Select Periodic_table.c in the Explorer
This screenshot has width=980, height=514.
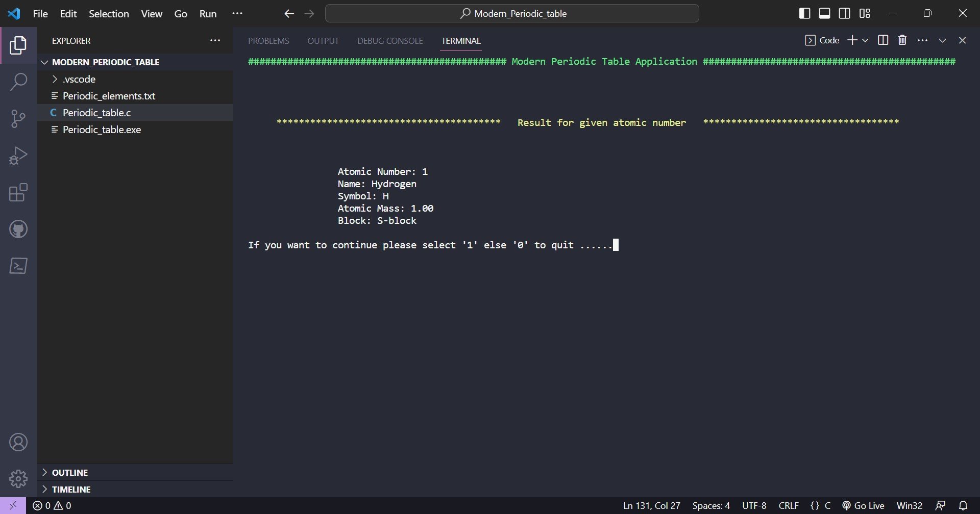[97, 113]
